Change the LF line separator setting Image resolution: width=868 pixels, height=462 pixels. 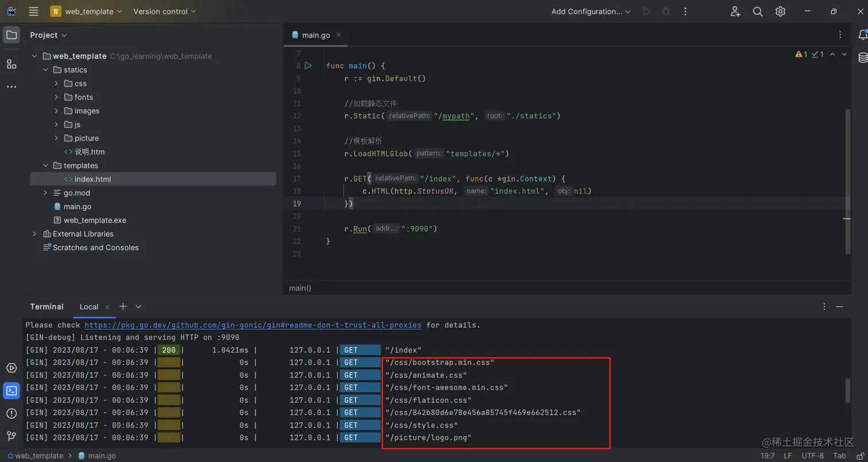pyautogui.click(x=788, y=456)
